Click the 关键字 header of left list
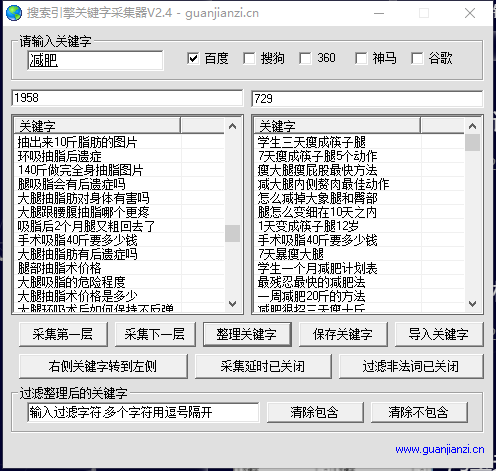Screen dimensions: 496x471 click(97, 126)
